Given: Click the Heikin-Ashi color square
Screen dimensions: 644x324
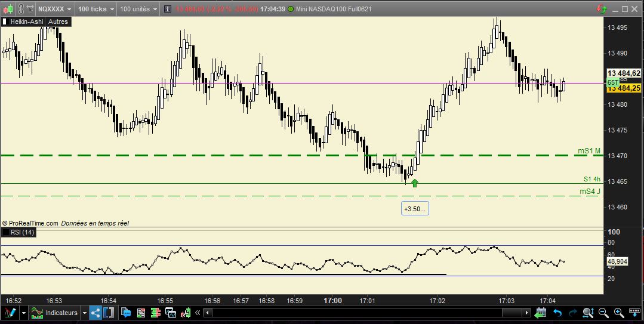Looking at the screenshot, I should (x=5, y=21).
